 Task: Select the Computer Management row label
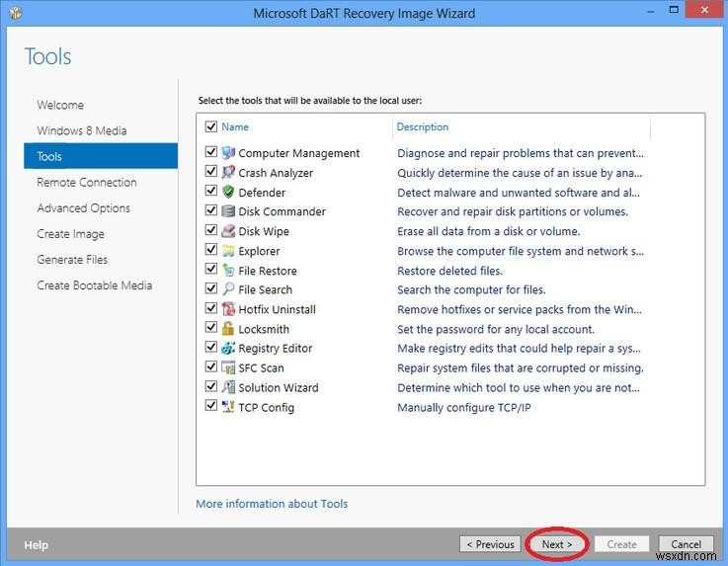click(299, 153)
